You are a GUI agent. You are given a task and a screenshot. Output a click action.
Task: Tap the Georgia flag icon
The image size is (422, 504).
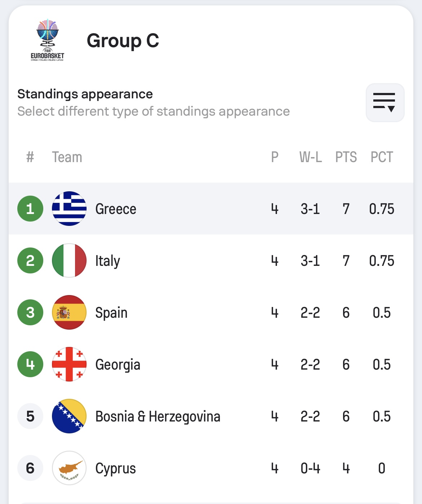point(69,364)
